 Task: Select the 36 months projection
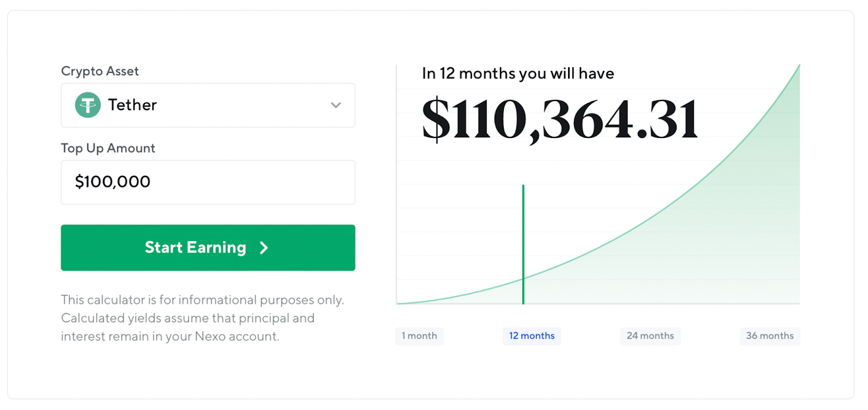tap(769, 336)
